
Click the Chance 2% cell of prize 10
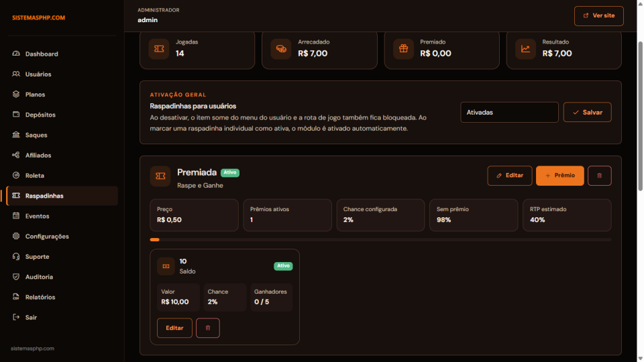click(x=225, y=297)
